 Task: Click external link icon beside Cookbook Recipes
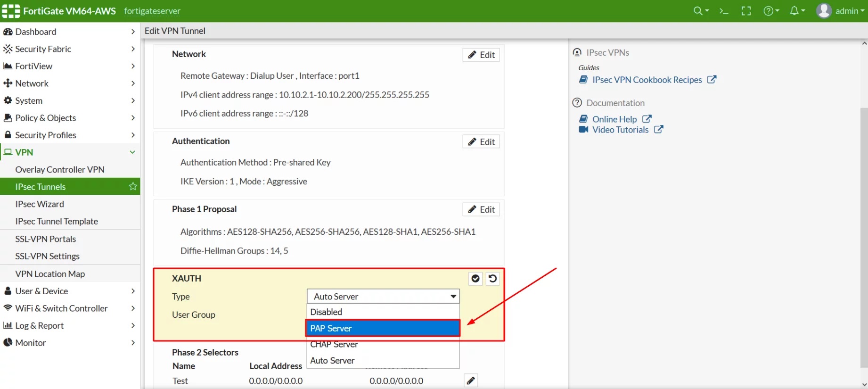[712, 80]
